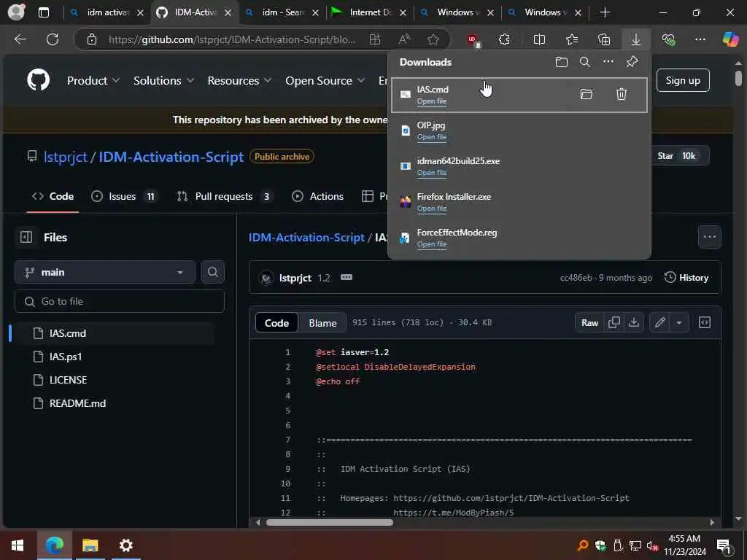Image resolution: width=747 pixels, height=560 pixels.
Task: Show IAS.cmd in folder
Action: pos(587,94)
